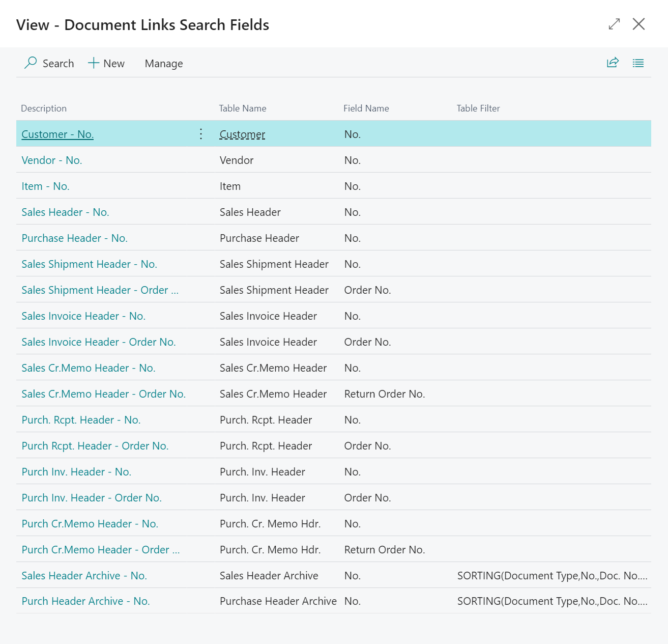Click Order No. in Sales Shipment Header row
Image resolution: width=668 pixels, height=644 pixels.
[x=367, y=290]
